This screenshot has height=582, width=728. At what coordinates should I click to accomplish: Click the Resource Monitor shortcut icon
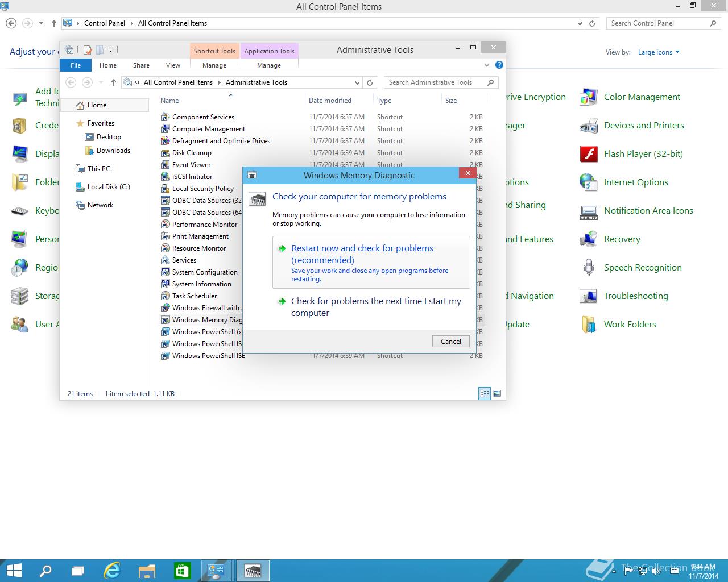(165, 248)
